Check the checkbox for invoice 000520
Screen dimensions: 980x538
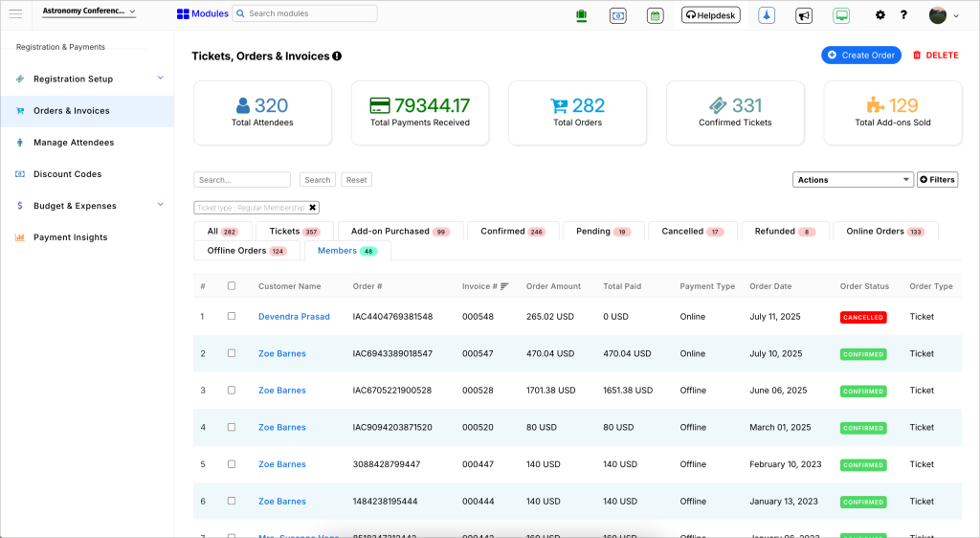pyautogui.click(x=232, y=427)
